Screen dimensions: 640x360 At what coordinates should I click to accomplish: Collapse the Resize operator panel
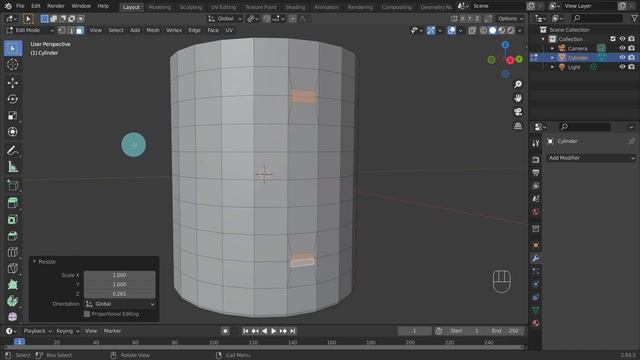34,262
